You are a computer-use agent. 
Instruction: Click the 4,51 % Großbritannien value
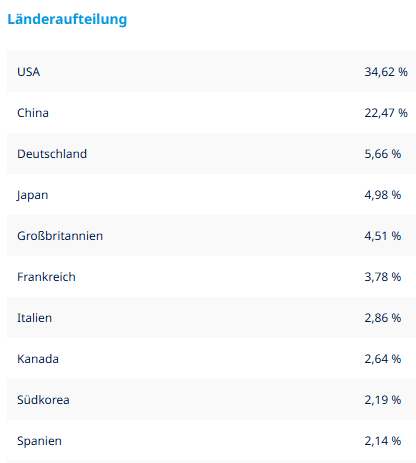382,236
